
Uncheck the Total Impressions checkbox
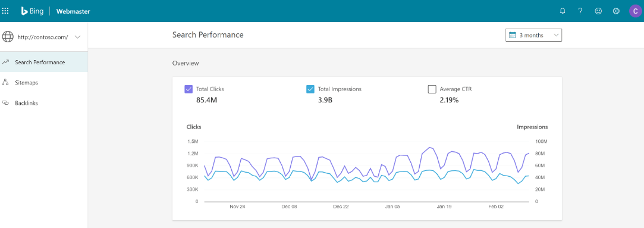point(310,89)
